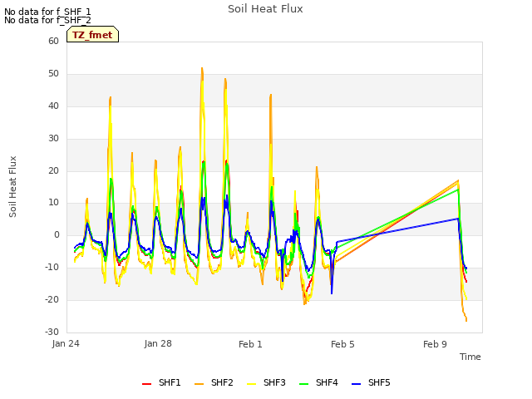Click the blue SHF5 legend color marker
This screenshot has height=399, width=532.
[x=357, y=384]
